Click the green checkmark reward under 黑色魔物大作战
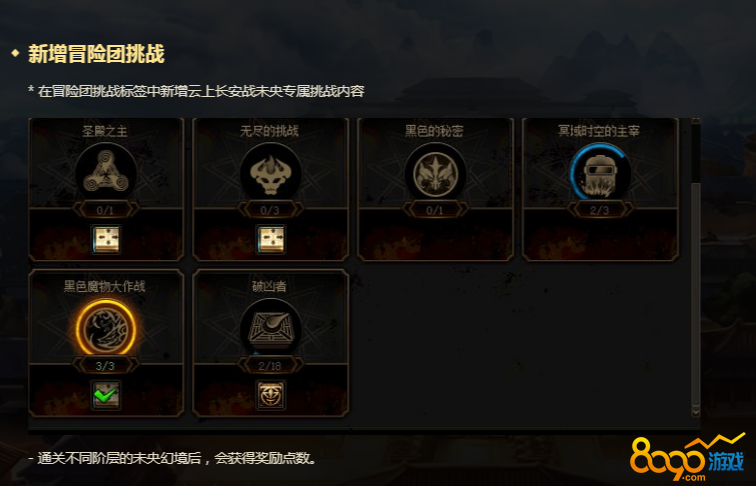The width and height of the screenshot is (756, 486). click(x=106, y=395)
